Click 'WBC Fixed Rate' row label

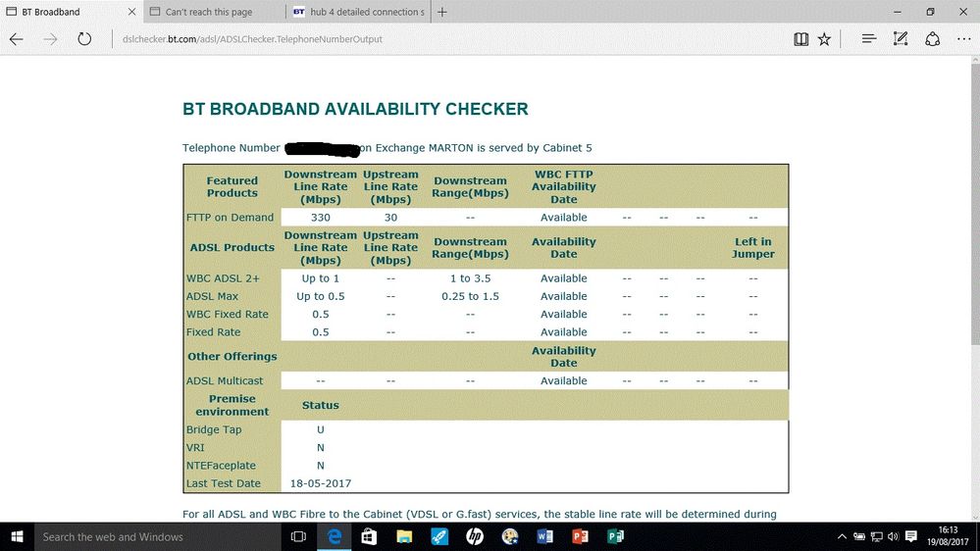pyautogui.click(x=227, y=315)
